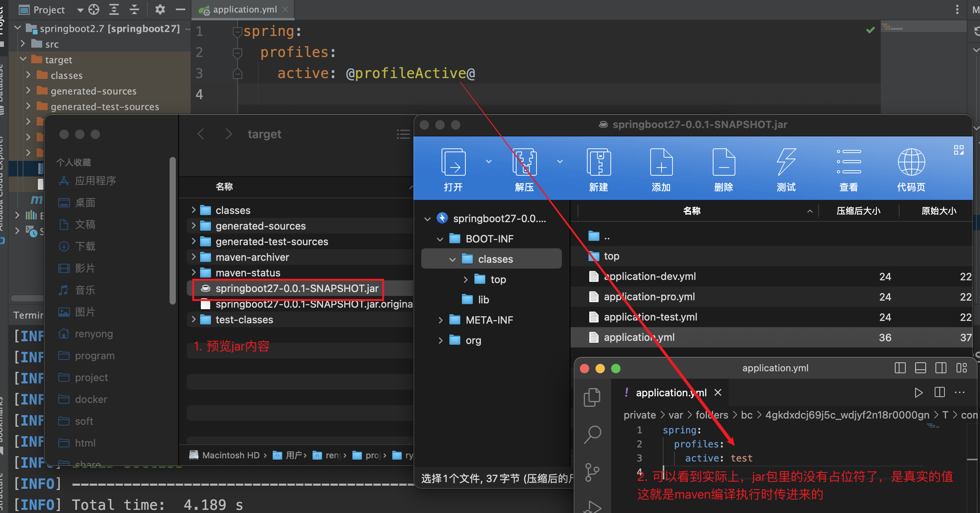Toggle VS Code bottom panel layout button
Viewport: 980px width, 513px height.
(x=920, y=368)
